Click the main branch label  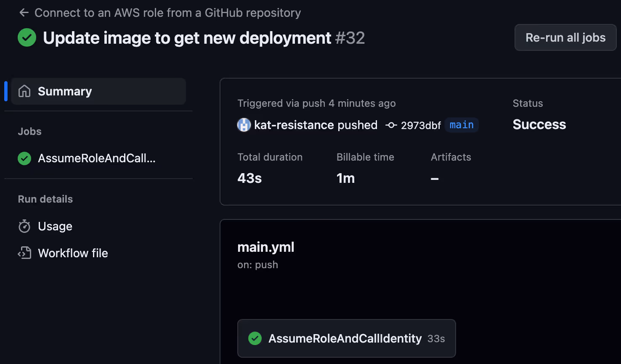[x=462, y=125]
